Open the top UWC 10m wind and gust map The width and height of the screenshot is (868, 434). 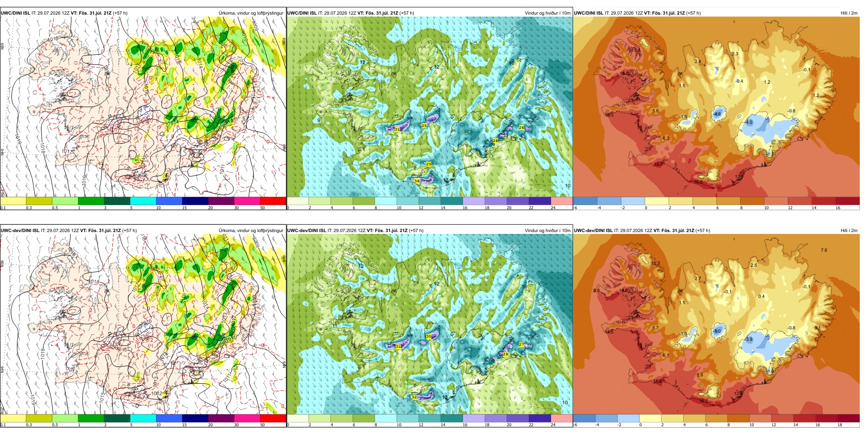tap(429, 109)
